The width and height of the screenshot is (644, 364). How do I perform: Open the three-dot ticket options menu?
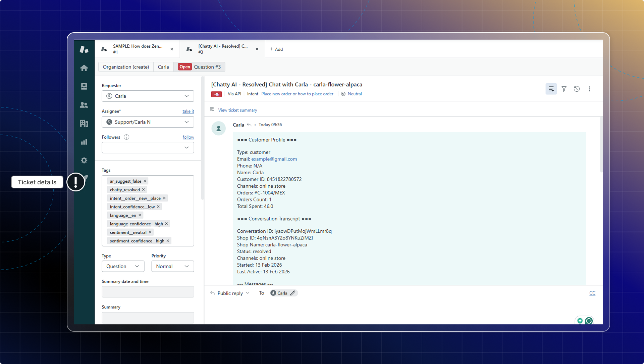589,89
